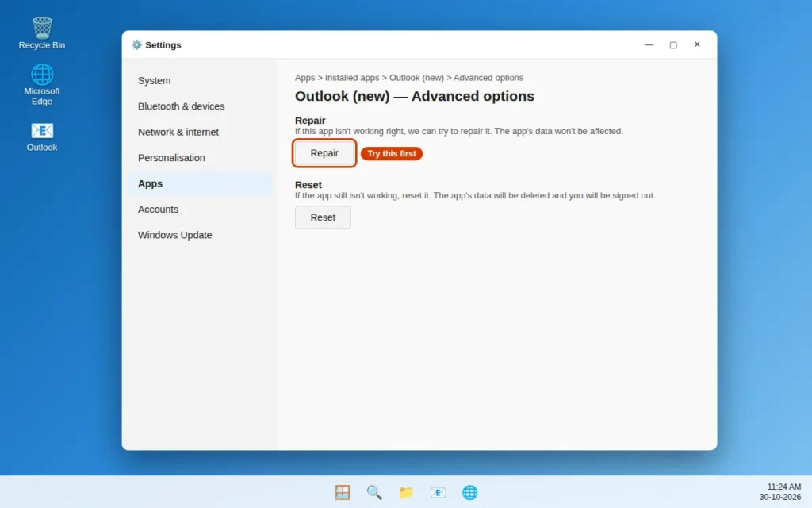Open Windows Update settings
The width and height of the screenshot is (812, 508).
(x=200, y=235)
